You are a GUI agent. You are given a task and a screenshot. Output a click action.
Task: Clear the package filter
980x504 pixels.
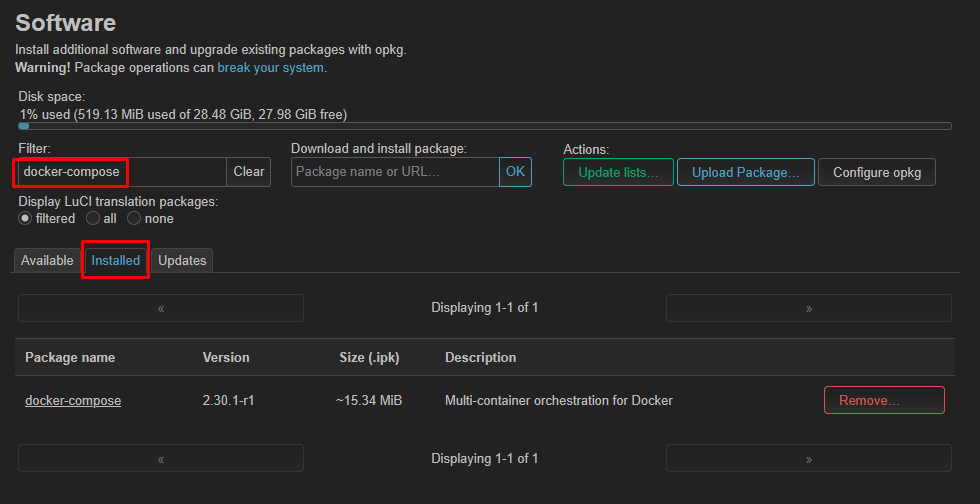pos(249,172)
